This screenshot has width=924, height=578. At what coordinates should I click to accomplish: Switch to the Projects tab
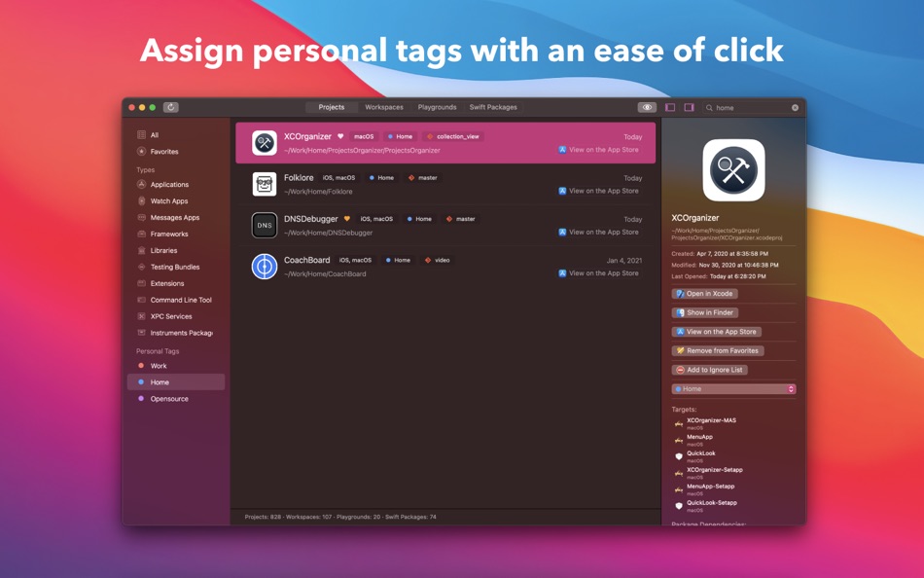(x=331, y=107)
